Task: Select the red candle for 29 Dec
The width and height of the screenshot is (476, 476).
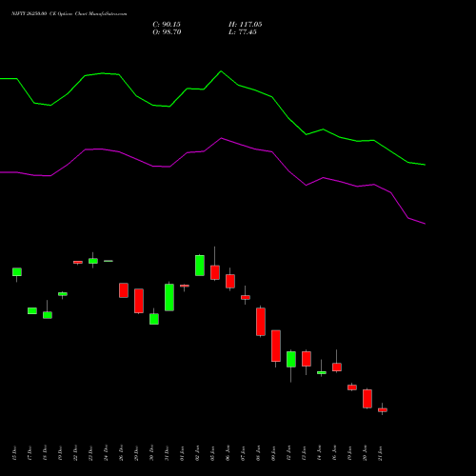Action: (x=139, y=301)
